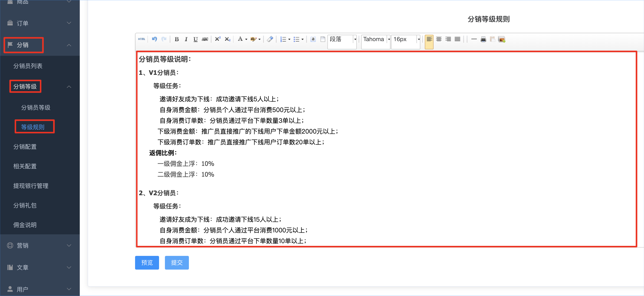This screenshot has height=296, width=644.
Task: Click 二级佣金上浮：10% line
Action: point(186,174)
